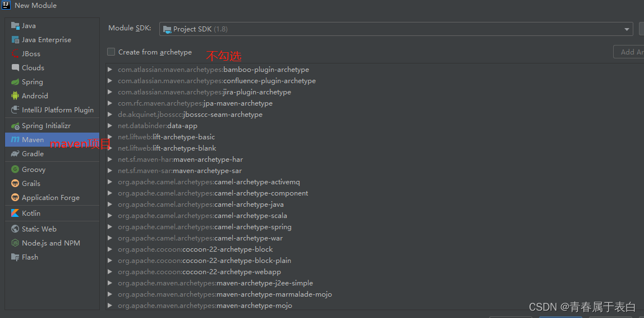Select lift-archetype-basic row

pos(375,137)
